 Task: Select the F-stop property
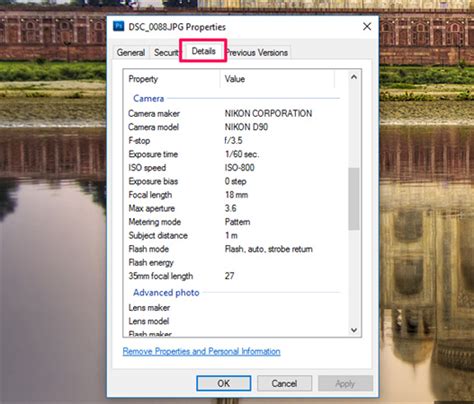tap(139, 141)
